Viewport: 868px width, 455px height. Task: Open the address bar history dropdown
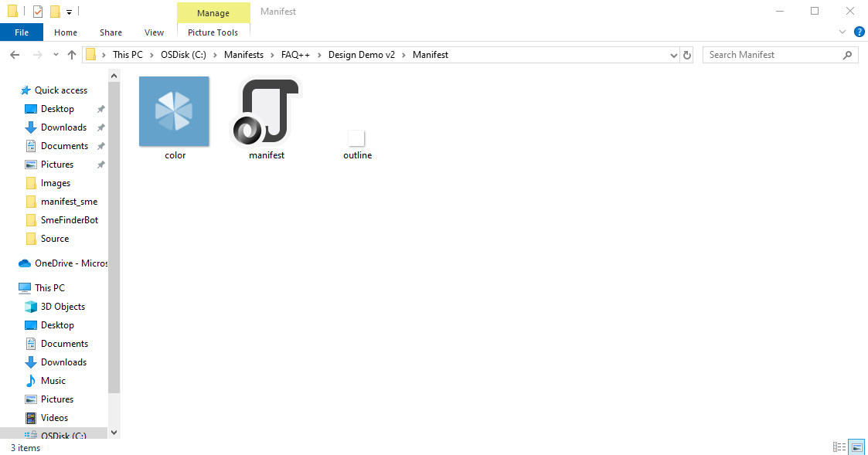pos(674,55)
